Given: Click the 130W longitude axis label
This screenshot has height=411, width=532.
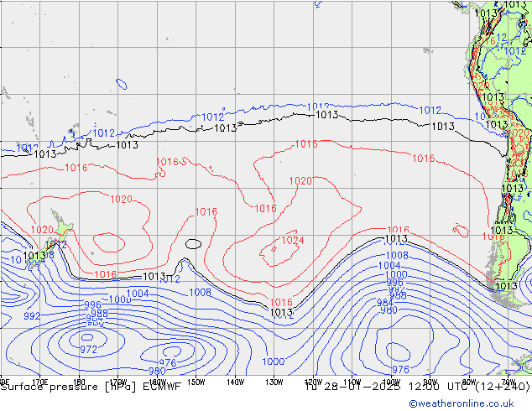Looking at the screenshot, I should coord(274,382).
